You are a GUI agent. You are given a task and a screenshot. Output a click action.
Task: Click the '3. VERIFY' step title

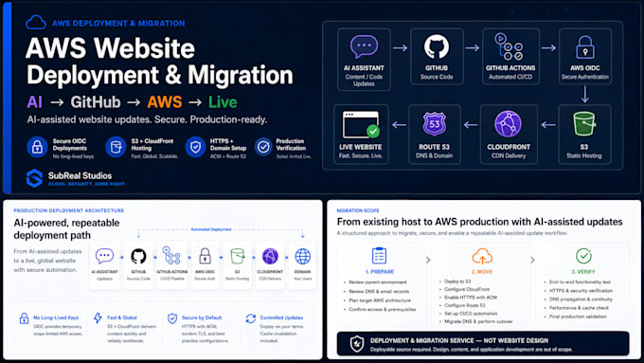583,272
